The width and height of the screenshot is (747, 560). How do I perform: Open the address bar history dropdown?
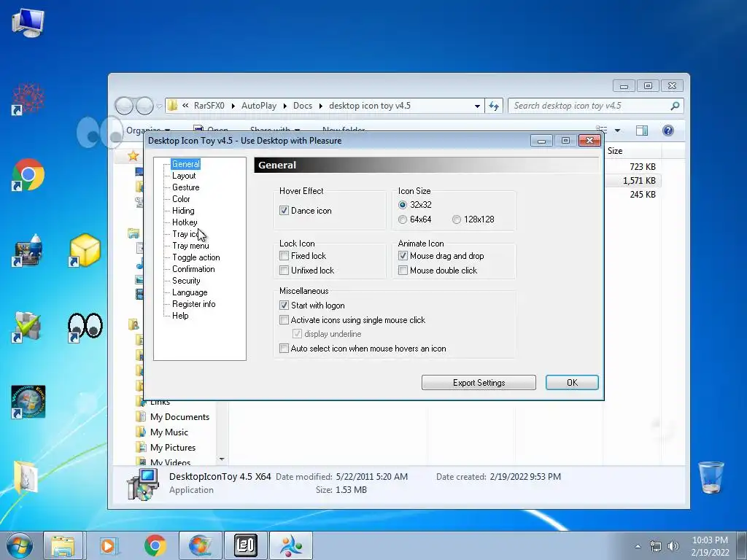[x=477, y=106]
